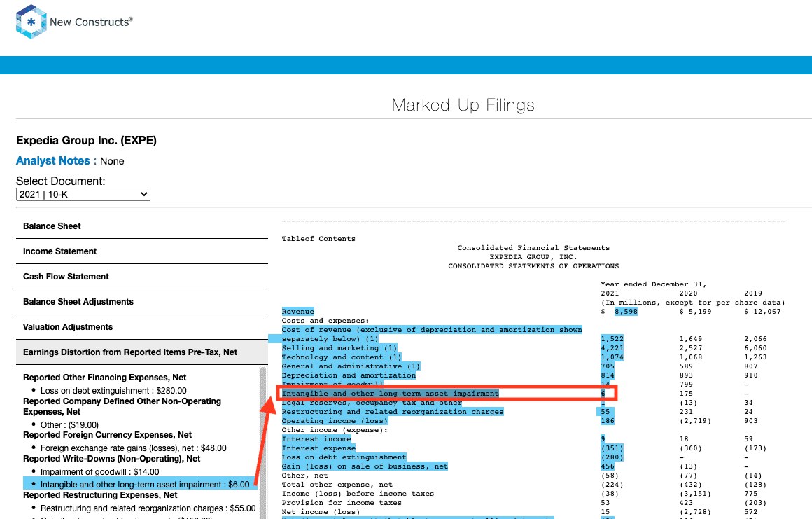Go to the Cash Flow Statement section
812x519 pixels.
tap(142, 277)
